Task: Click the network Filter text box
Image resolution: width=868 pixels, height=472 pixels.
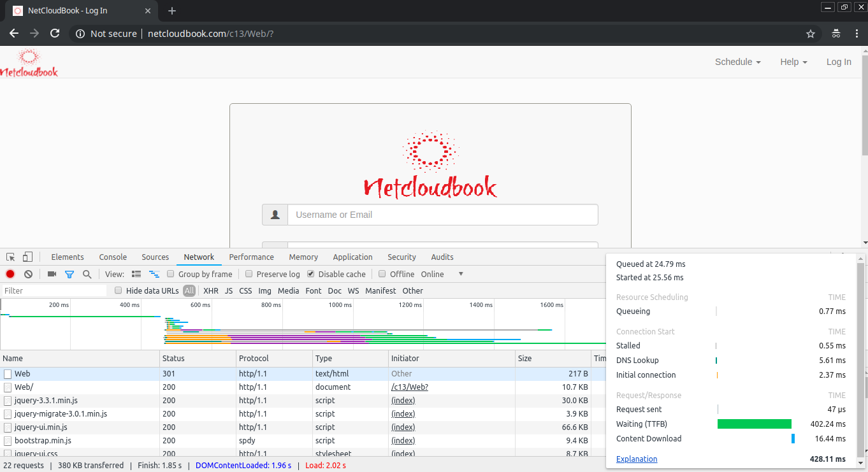Action: click(55, 290)
